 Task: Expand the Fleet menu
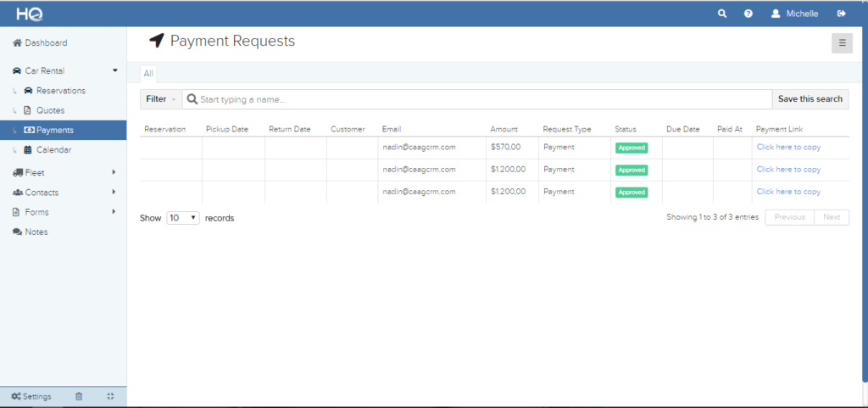63,173
